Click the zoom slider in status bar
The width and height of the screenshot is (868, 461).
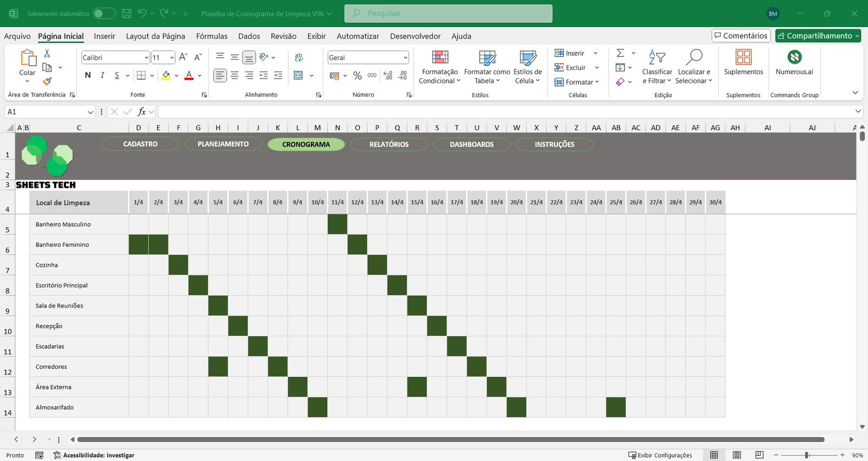coord(808,455)
